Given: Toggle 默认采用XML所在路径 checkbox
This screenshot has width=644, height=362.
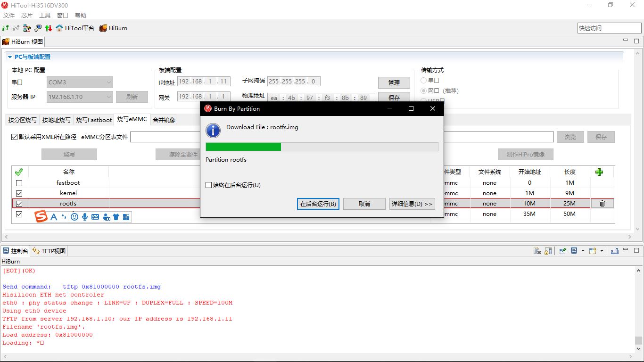Looking at the screenshot, I should click(x=14, y=137).
